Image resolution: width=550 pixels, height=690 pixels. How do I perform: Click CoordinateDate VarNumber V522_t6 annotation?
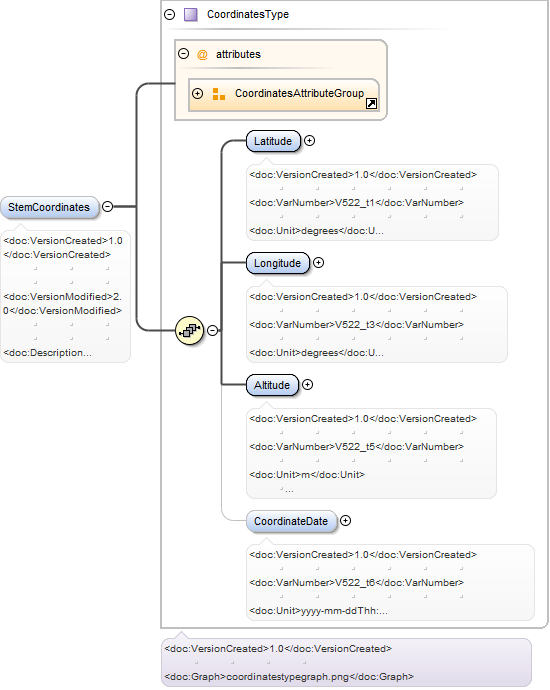[x=356, y=583]
